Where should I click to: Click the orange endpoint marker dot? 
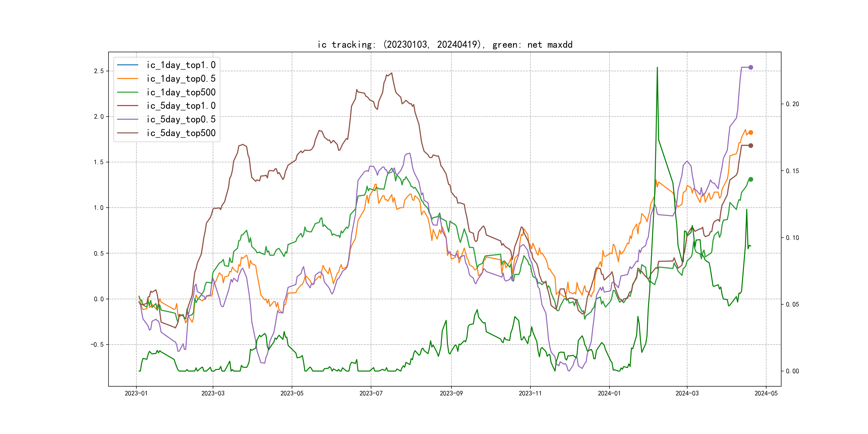[x=750, y=133]
